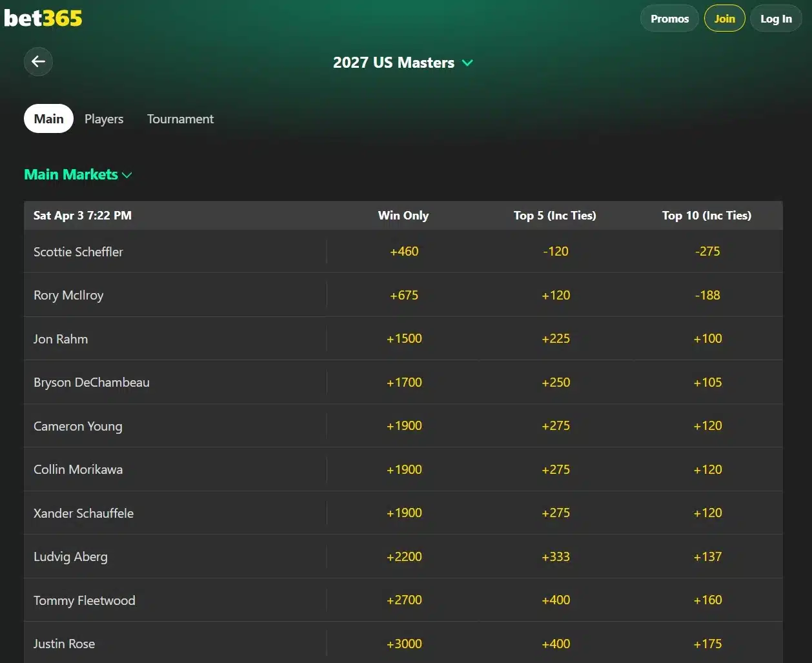Image resolution: width=812 pixels, height=663 pixels.
Task: Choose Jon Rahm Top 5 odds +225
Action: pyautogui.click(x=556, y=338)
